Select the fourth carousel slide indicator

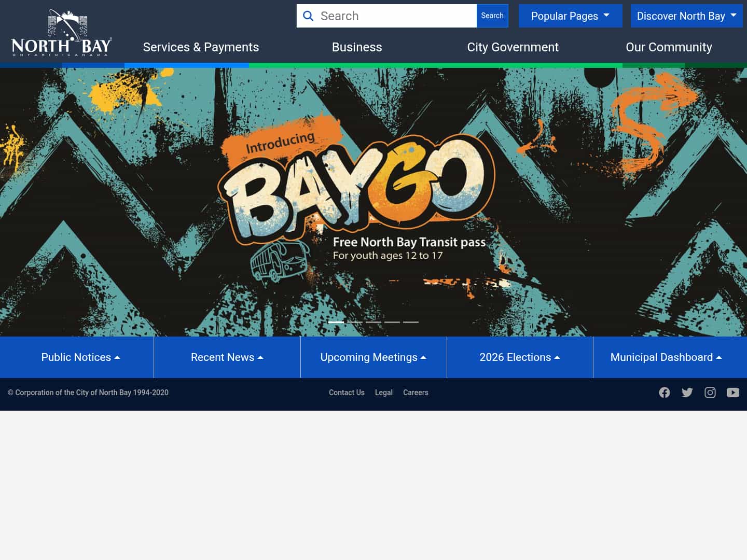coord(392,322)
